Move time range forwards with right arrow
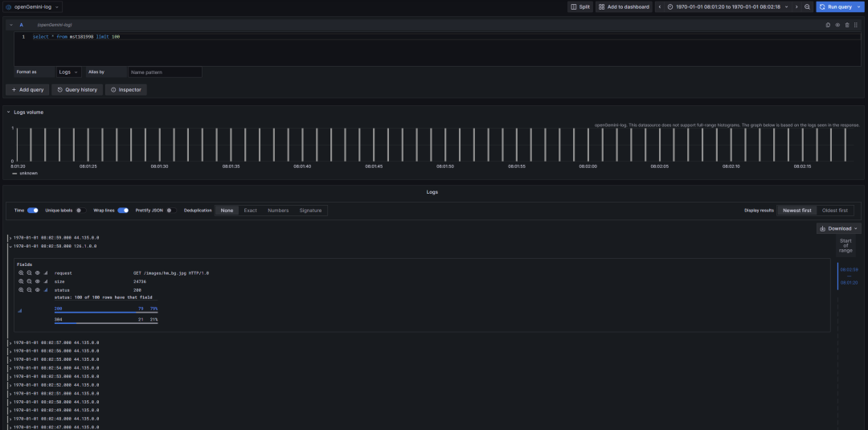This screenshot has width=868, height=430. pyautogui.click(x=796, y=6)
